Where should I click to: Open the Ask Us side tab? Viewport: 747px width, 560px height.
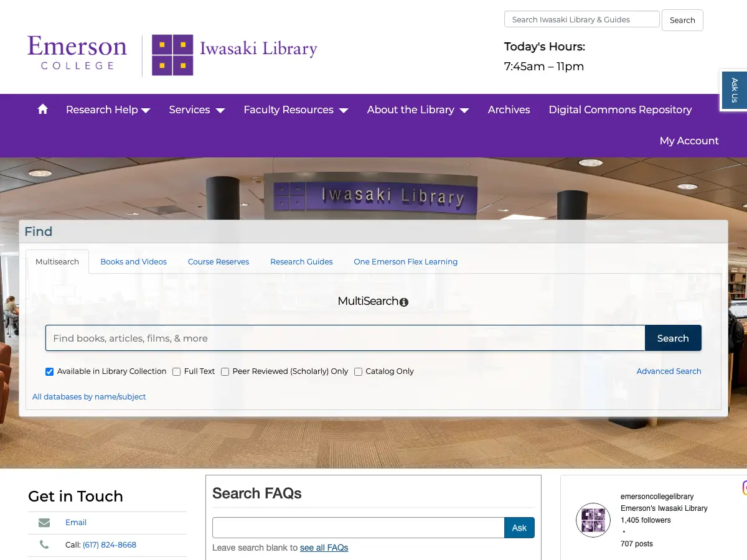(734, 90)
